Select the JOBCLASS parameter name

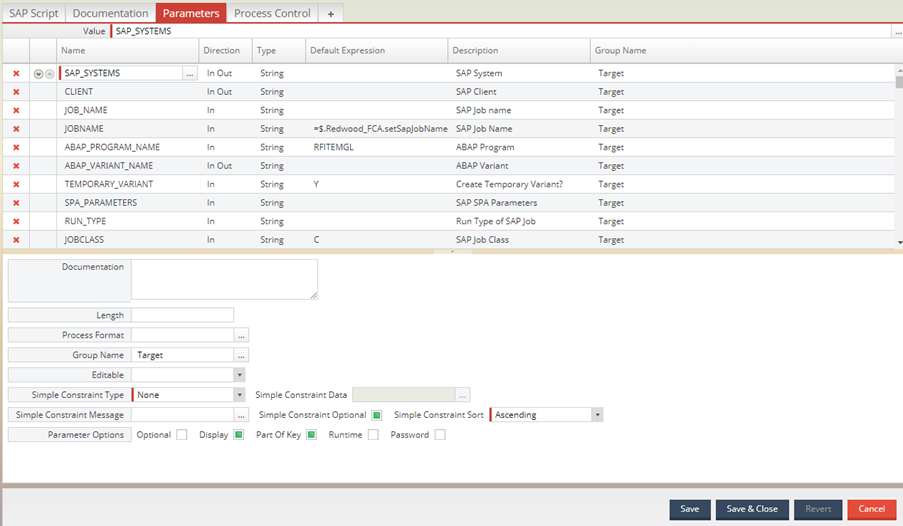click(x=84, y=240)
